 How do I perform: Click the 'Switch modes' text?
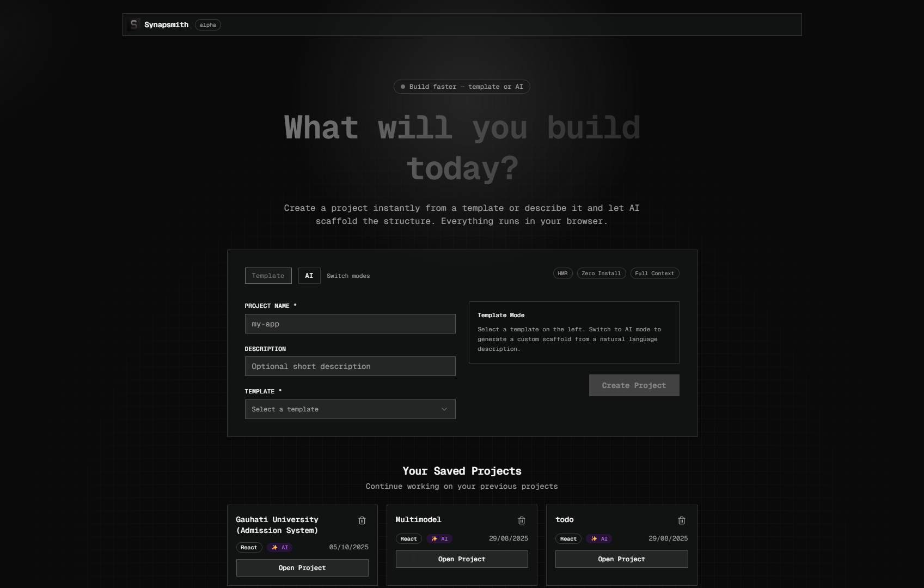[348, 276]
